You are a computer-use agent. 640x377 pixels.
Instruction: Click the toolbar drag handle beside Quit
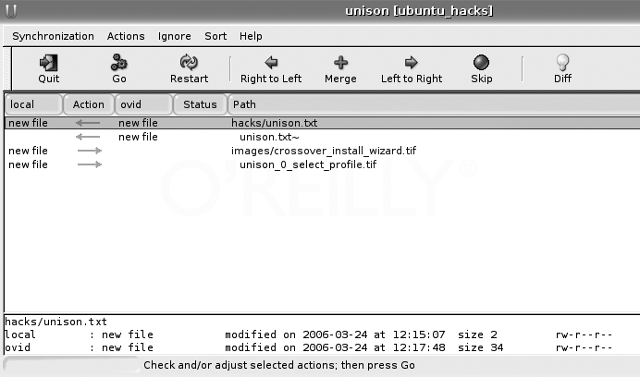(7, 68)
